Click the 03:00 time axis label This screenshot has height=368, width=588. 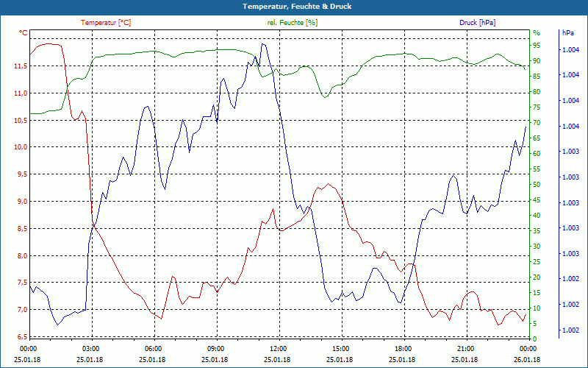[90, 348]
